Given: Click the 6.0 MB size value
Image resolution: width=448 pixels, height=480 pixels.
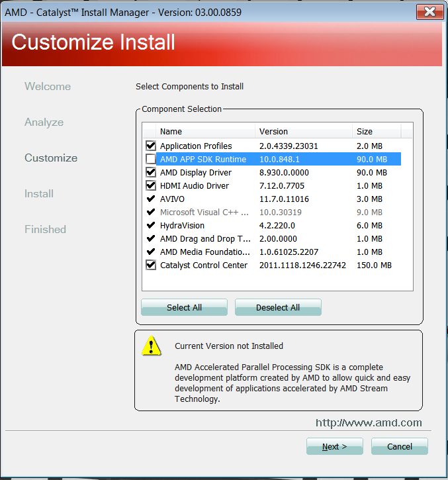Looking at the screenshot, I should (x=369, y=226).
